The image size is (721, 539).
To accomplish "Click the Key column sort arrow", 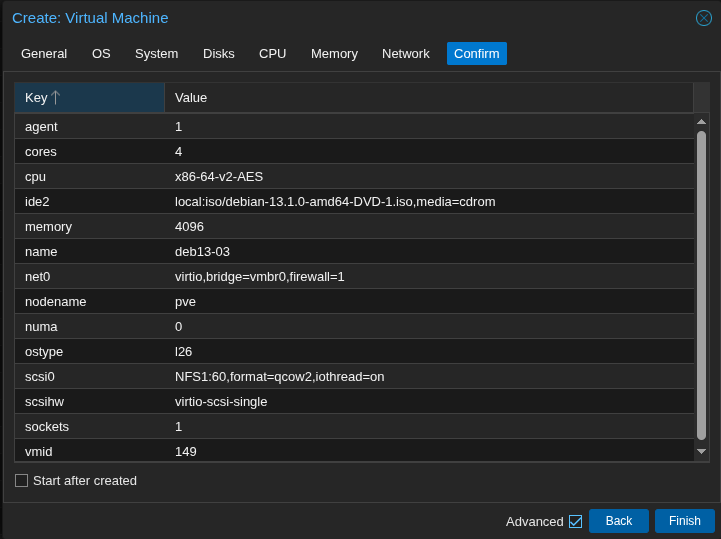I will click(56, 98).
